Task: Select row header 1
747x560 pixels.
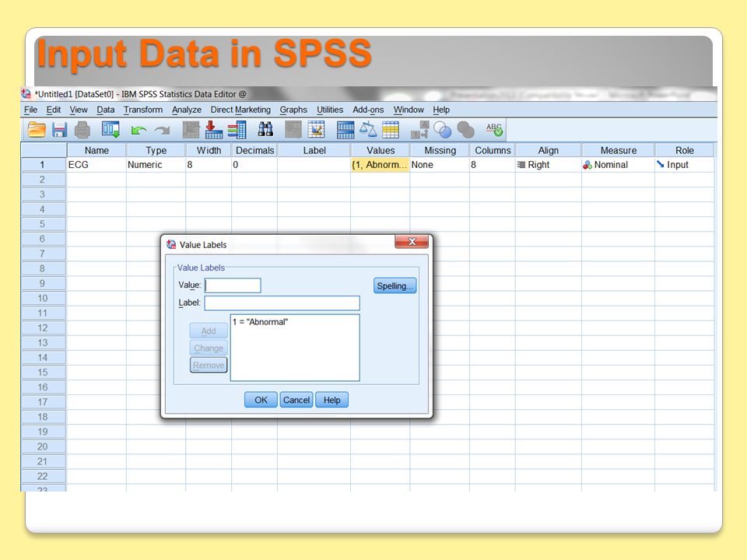Action: point(42,165)
